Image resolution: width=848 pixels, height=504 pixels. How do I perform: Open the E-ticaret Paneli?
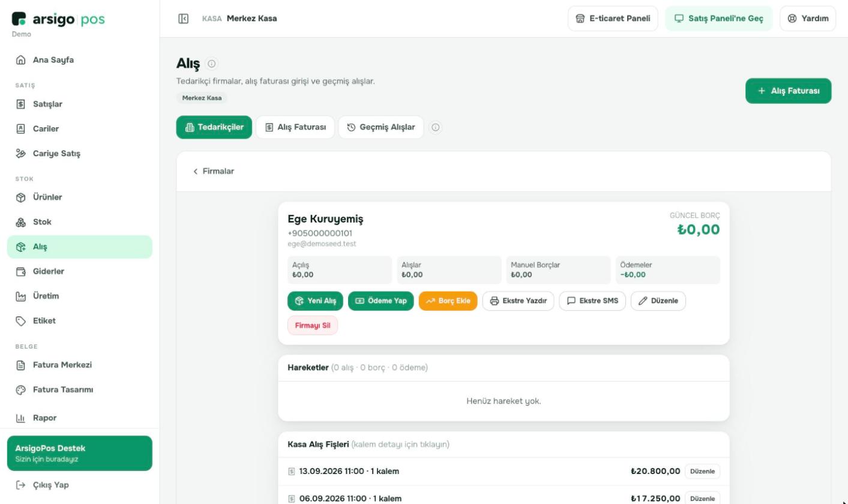[x=613, y=19]
